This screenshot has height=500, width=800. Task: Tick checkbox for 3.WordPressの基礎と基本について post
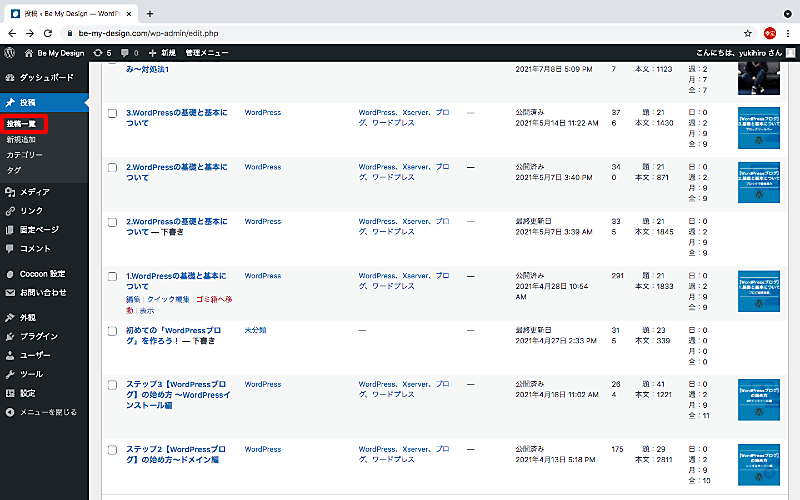click(x=112, y=113)
